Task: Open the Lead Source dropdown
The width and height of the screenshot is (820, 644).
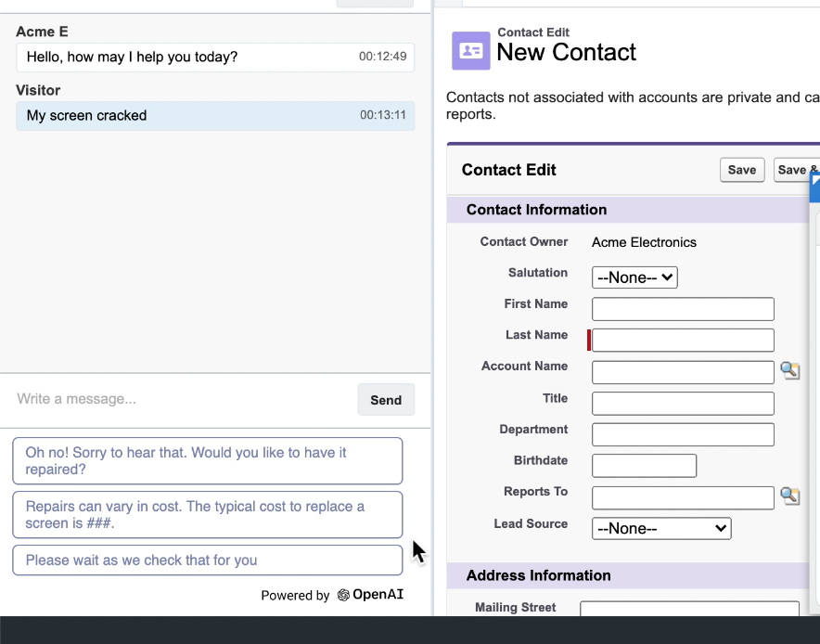Action: coord(661,528)
